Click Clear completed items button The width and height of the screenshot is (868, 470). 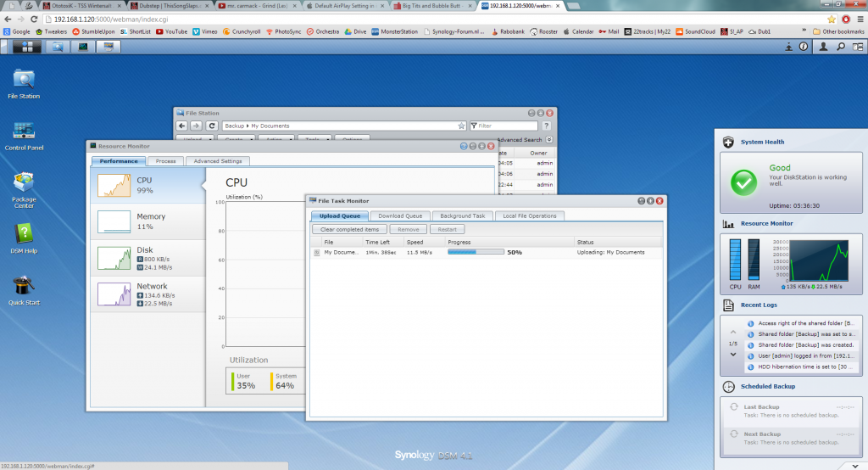348,229
